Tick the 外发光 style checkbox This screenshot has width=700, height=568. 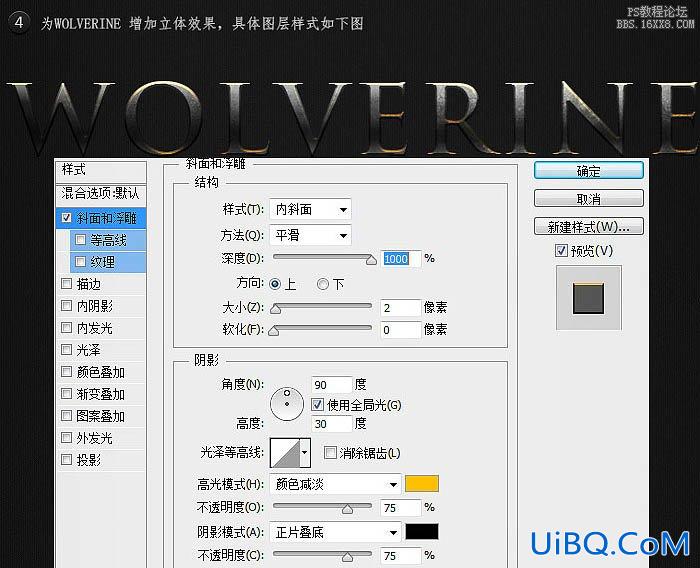pyautogui.click(x=66, y=437)
